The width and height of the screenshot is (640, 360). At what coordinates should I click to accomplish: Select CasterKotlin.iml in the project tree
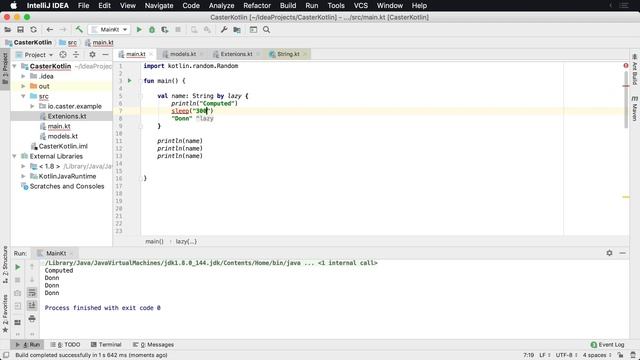62,146
